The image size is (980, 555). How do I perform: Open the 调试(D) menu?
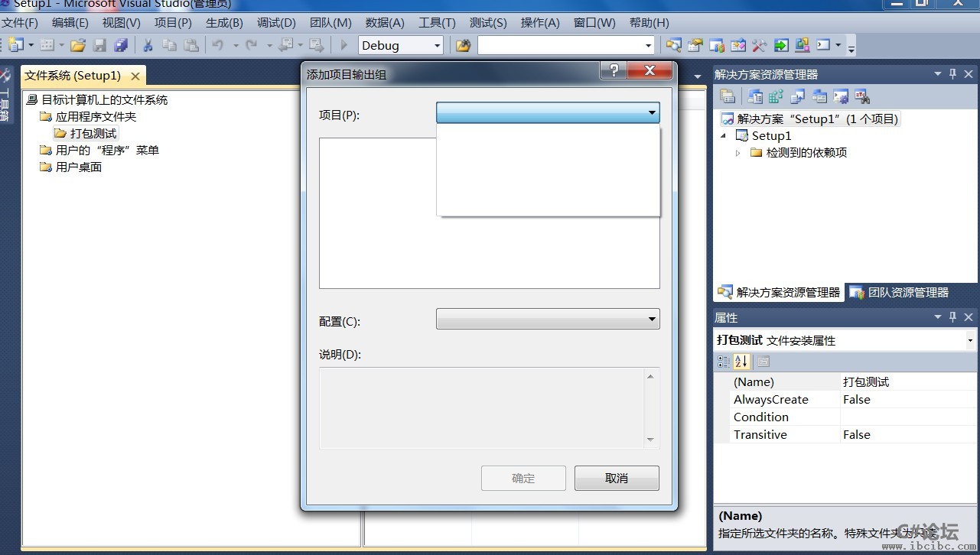click(276, 22)
